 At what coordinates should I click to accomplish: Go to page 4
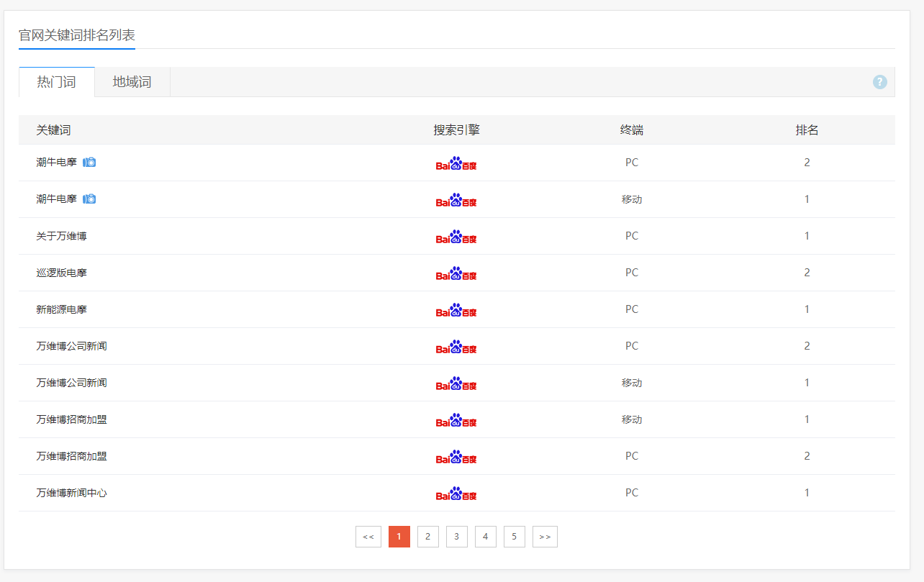click(486, 537)
